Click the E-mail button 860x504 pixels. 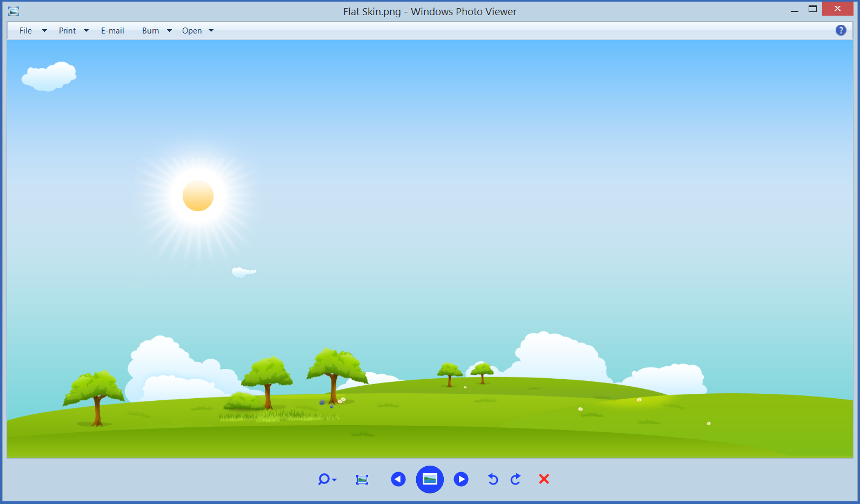tap(112, 31)
